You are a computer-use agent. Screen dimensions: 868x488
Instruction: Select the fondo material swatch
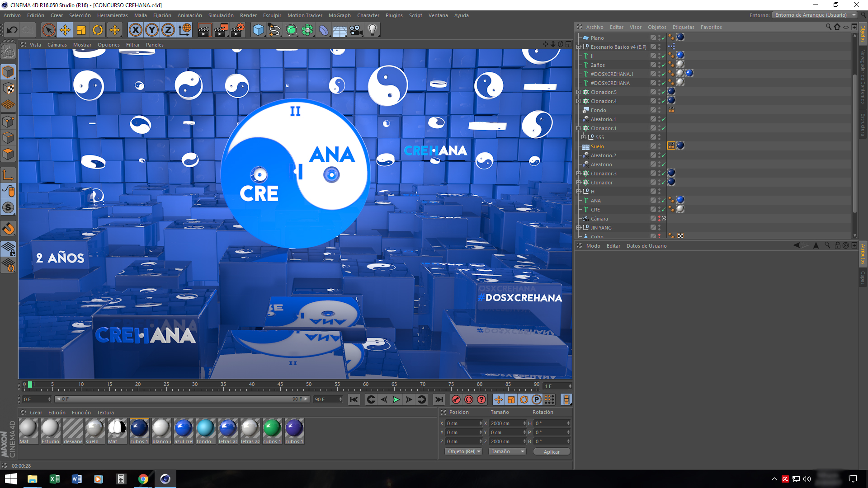(206, 431)
